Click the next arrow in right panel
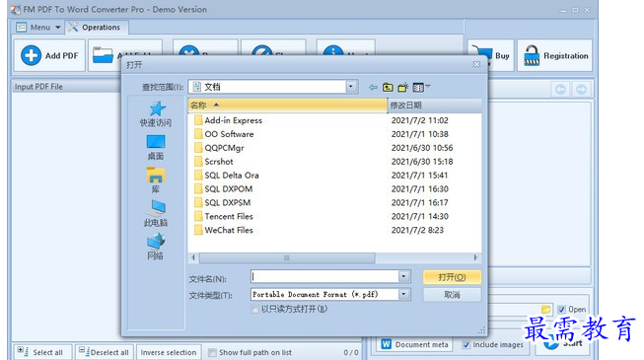Image resolution: width=644 pixels, height=360 pixels. [x=581, y=89]
